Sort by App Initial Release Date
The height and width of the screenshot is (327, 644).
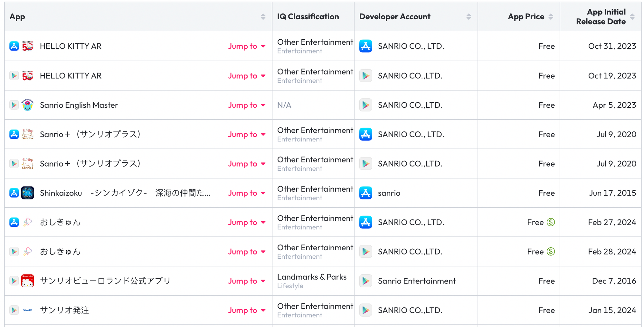coord(632,17)
